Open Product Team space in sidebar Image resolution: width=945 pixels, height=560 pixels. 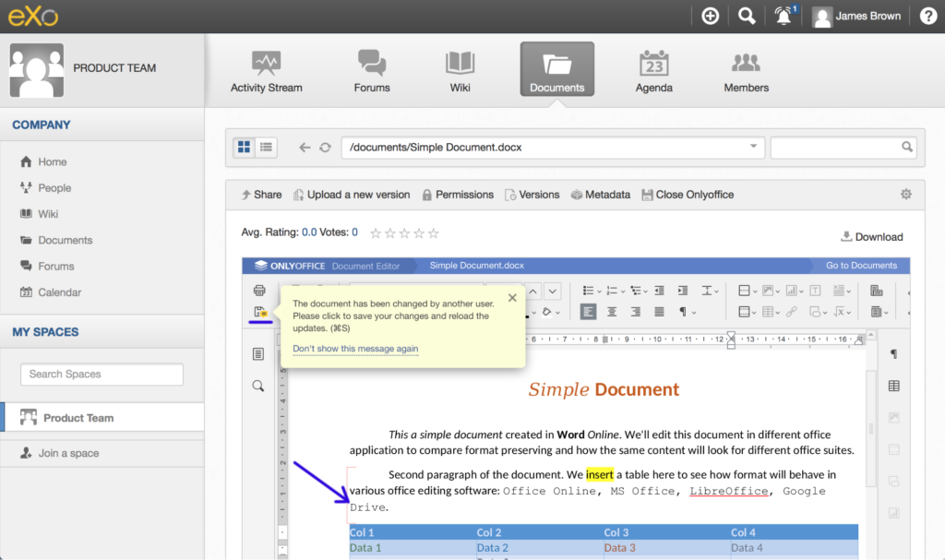click(103, 417)
